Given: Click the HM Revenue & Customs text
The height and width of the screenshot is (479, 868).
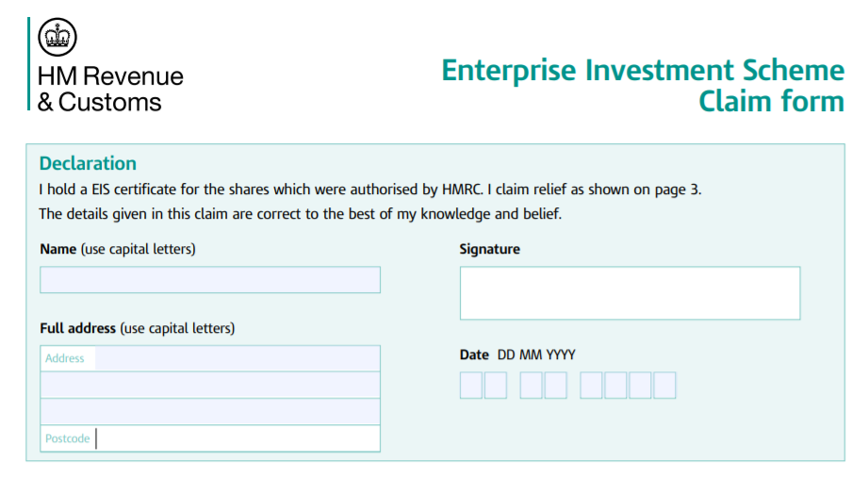Looking at the screenshot, I should [x=110, y=89].
